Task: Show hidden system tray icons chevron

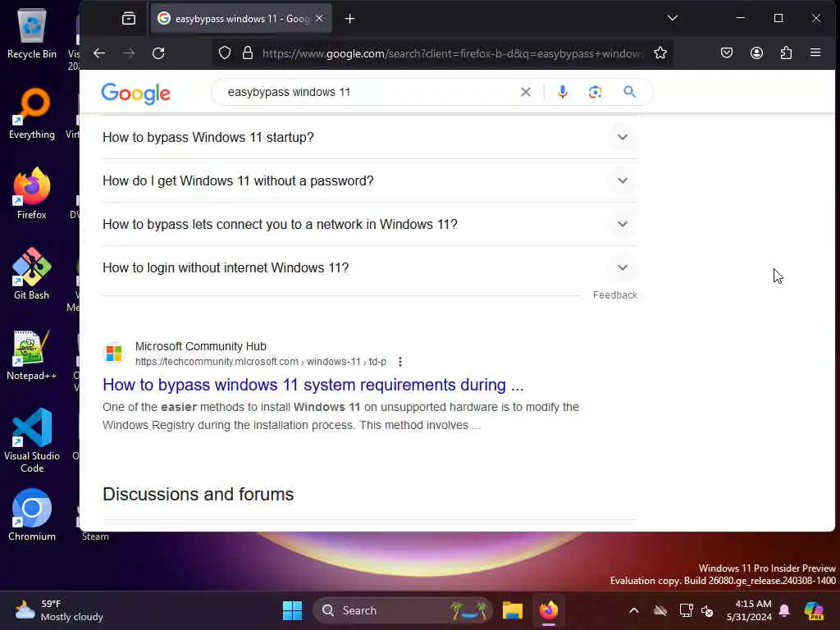Action: tap(634, 610)
